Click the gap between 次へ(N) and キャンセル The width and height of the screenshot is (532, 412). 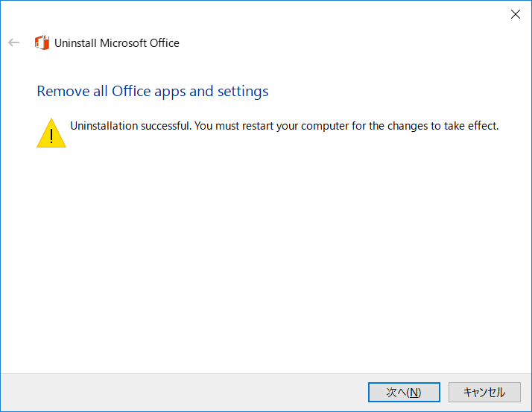coord(445,393)
